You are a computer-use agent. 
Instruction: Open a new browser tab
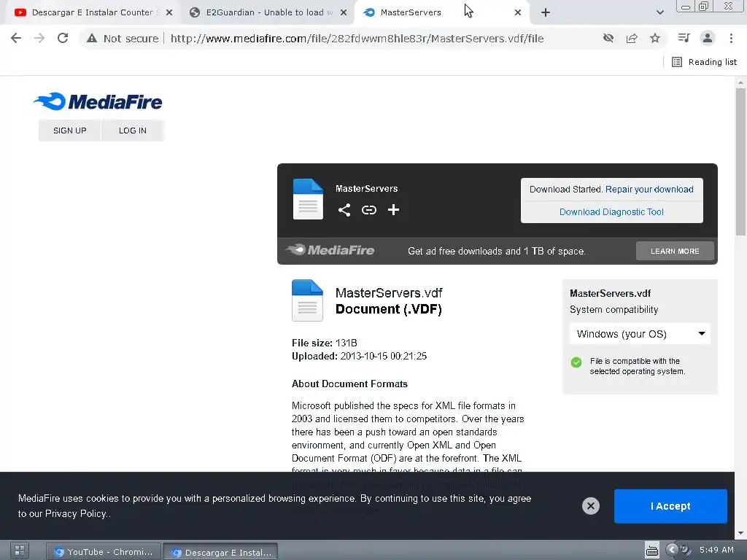click(546, 12)
